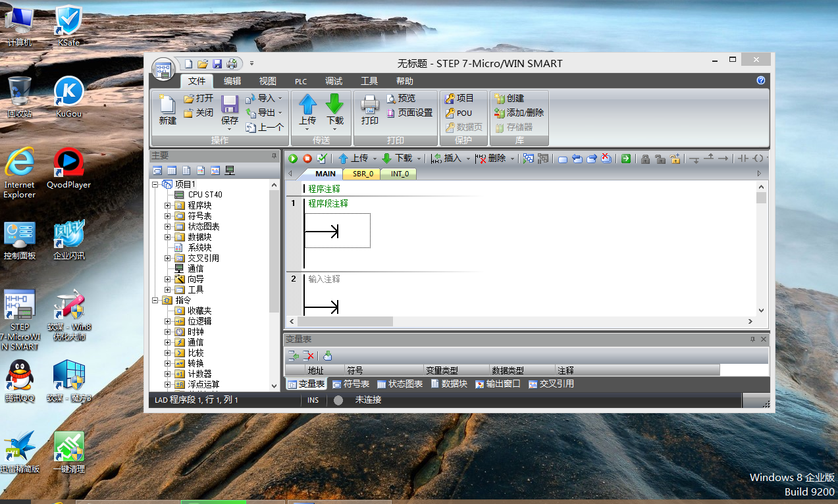The height and width of the screenshot is (504, 838).
Task: Click the 程序段注释 text in network 1
Action: (x=328, y=204)
